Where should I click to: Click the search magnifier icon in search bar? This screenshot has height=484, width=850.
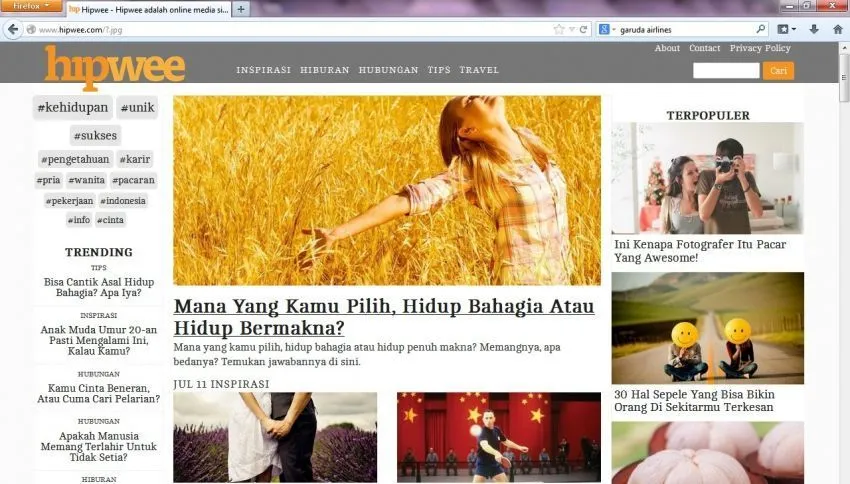761,29
